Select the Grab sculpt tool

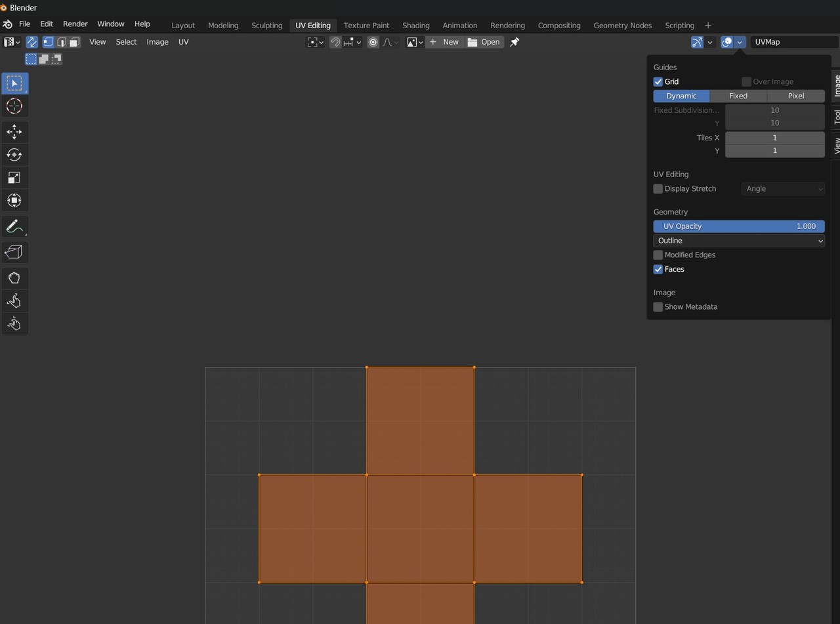14,278
